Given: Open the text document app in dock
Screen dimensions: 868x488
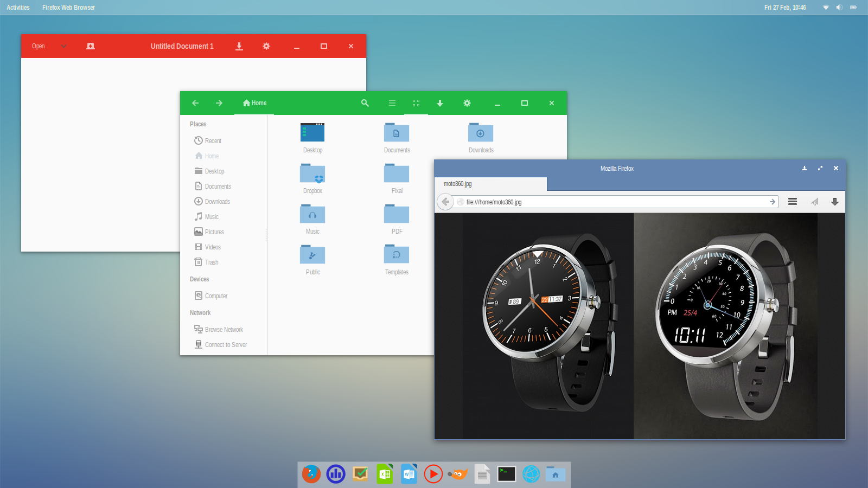Looking at the screenshot, I should (x=482, y=474).
